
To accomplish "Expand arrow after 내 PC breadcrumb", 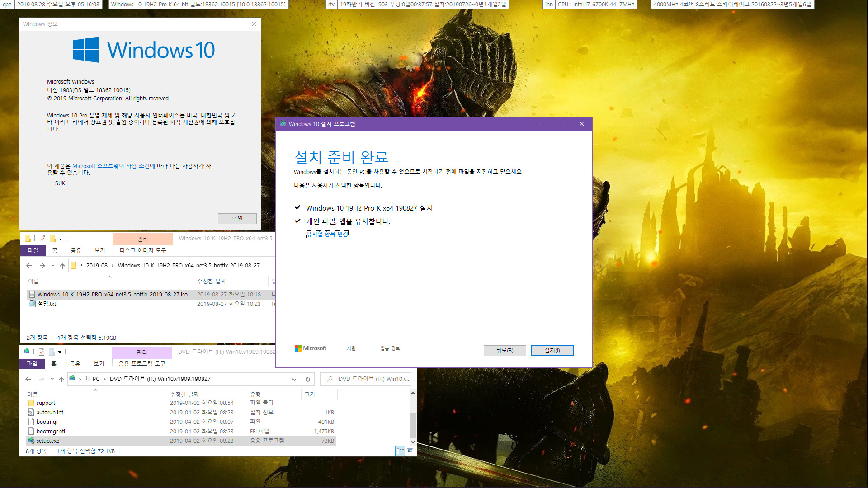I will tap(104, 379).
